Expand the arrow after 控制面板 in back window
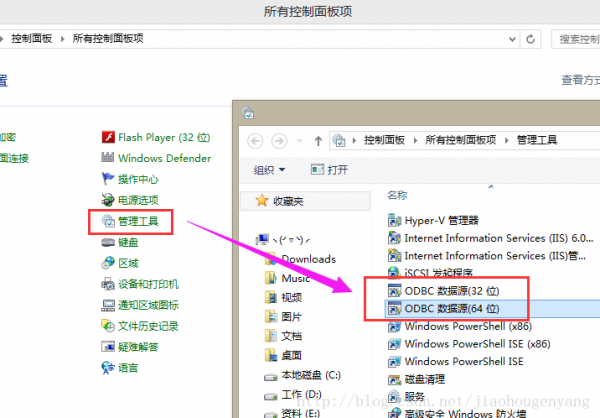The width and height of the screenshot is (600, 418). coord(62,39)
